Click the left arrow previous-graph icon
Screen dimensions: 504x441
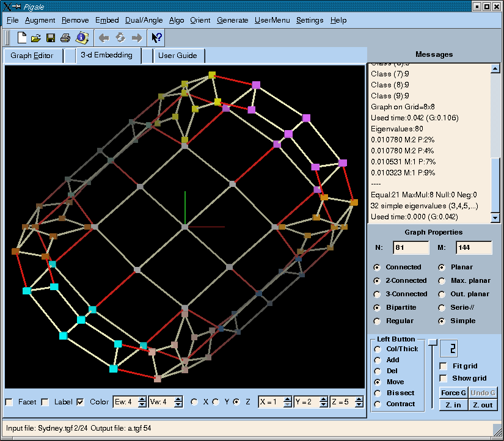click(x=104, y=38)
